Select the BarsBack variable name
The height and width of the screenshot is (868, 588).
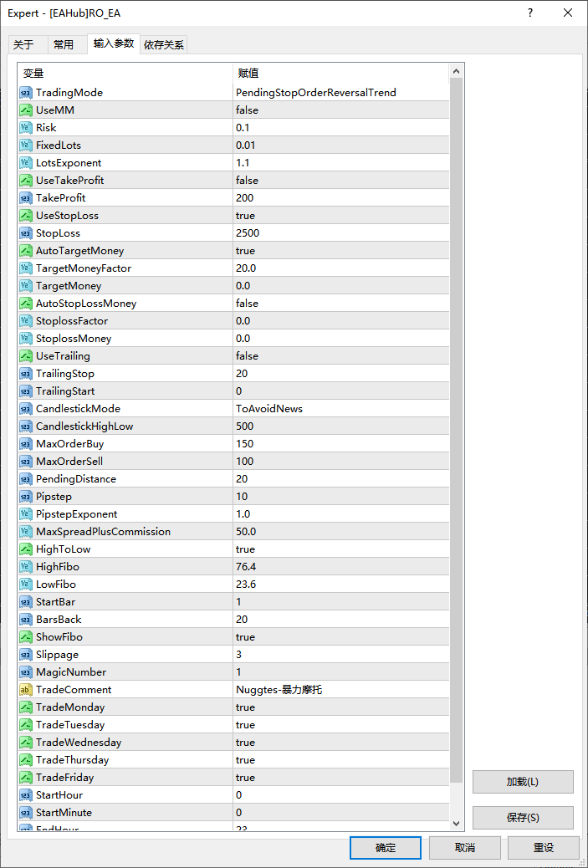point(59,620)
